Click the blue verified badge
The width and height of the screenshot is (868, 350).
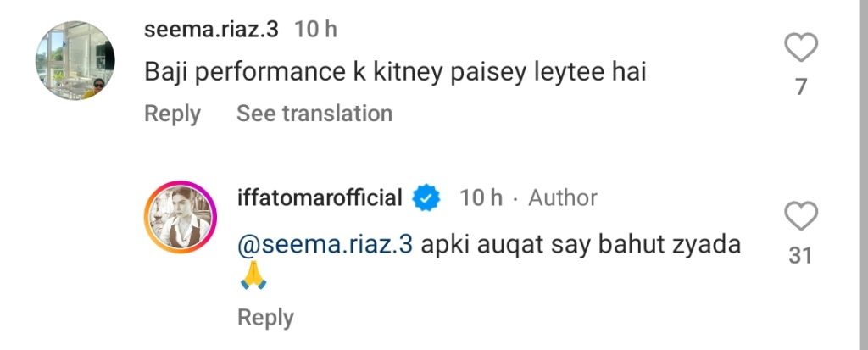point(425,198)
